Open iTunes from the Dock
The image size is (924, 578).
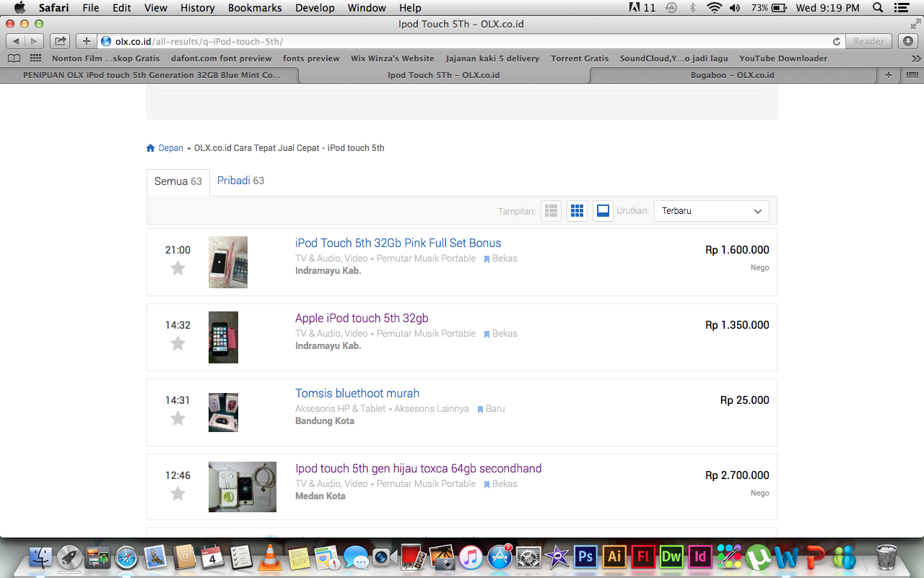pyautogui.click(x=471, y=557)
